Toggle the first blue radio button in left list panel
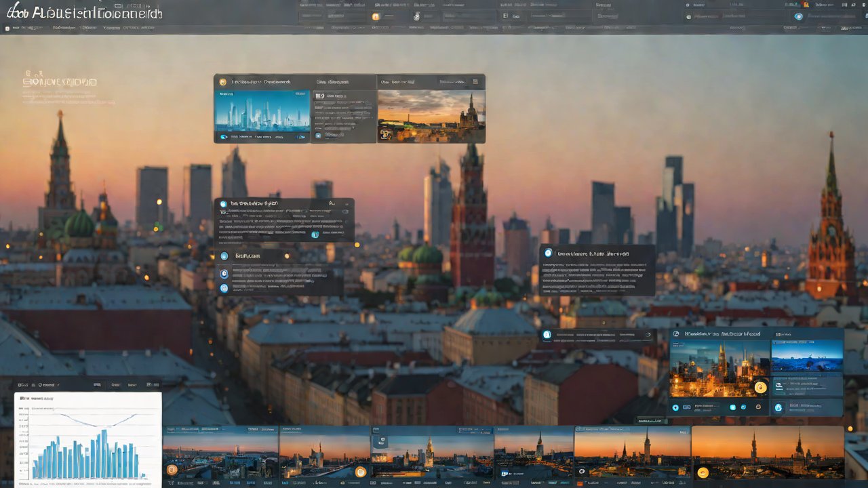This screenshot has height=488, width=868. [224, 256]
